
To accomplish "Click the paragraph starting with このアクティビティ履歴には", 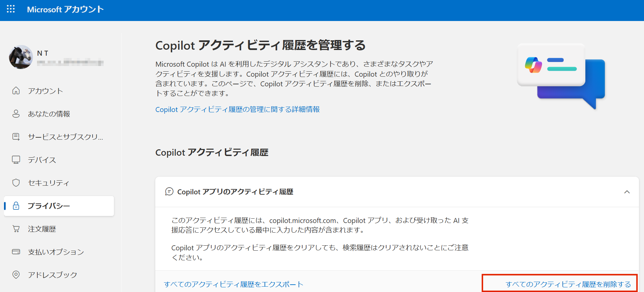I will (x=320, y=225).
